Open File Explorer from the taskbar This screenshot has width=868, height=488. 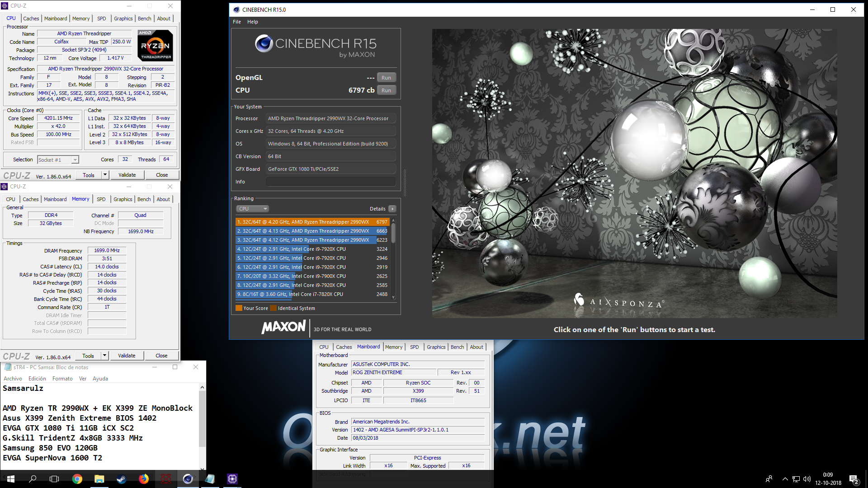tap(99, 479)
